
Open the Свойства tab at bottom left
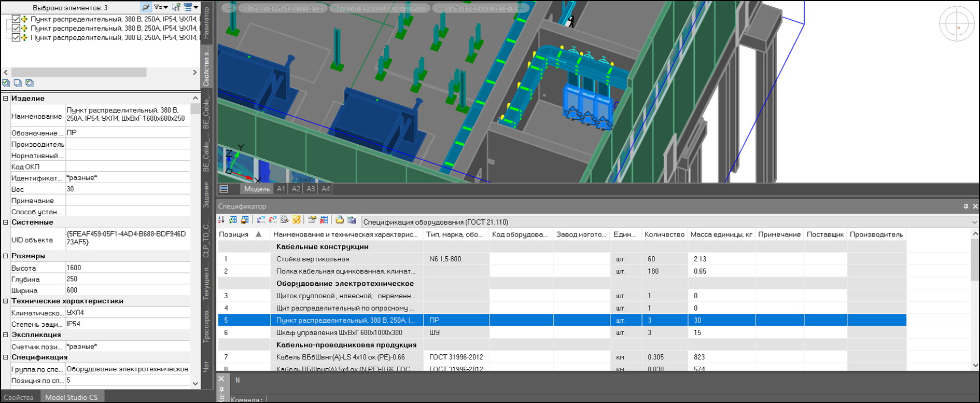[19, 397]
